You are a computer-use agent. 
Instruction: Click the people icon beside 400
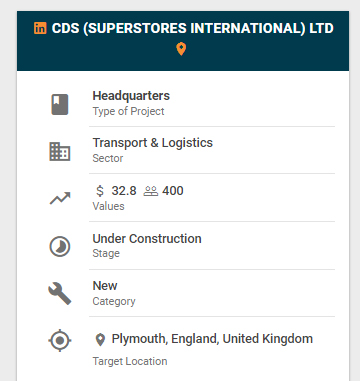[150, 191]
